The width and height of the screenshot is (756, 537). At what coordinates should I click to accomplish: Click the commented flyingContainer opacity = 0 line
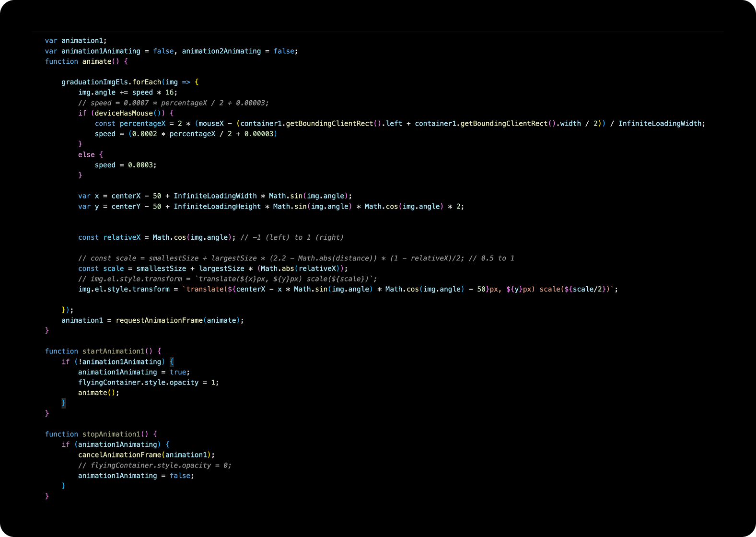[154, 466]
